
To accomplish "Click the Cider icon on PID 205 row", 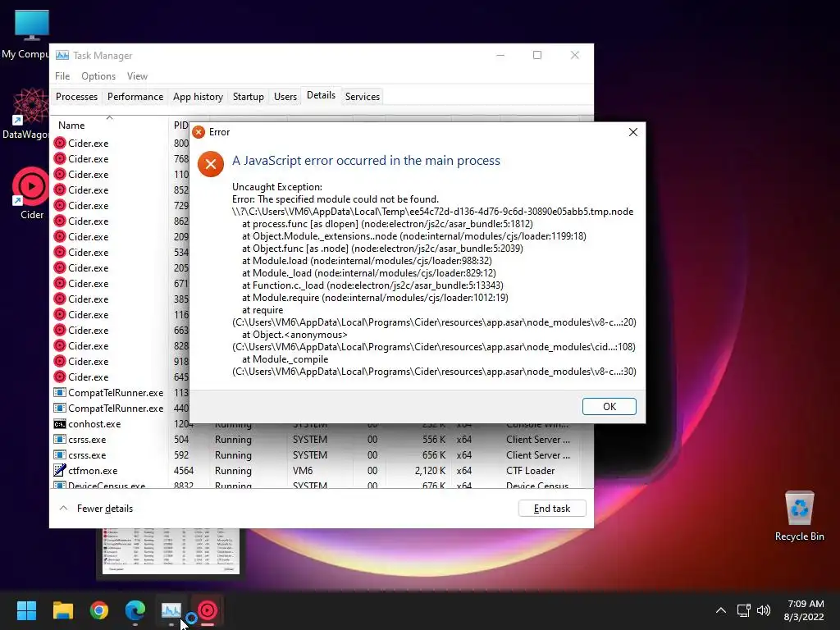I will [59, 267].
